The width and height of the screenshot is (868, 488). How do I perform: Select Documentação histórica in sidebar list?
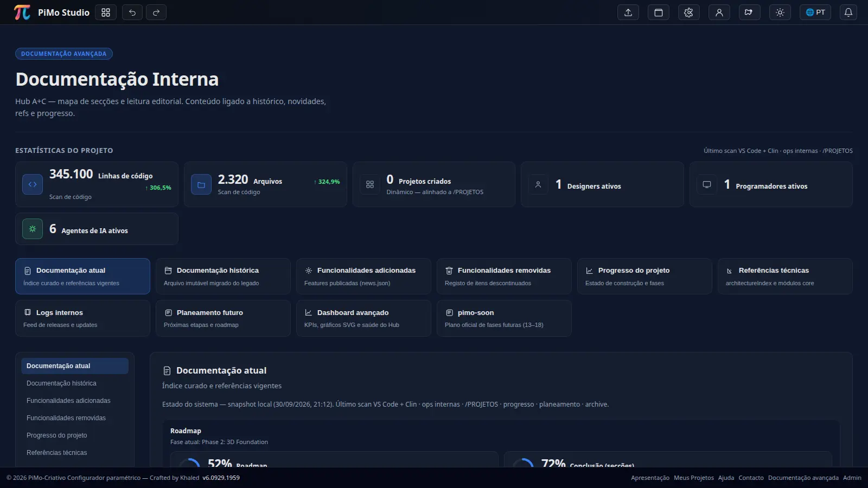pyautogui.click(x=75, y=383)
